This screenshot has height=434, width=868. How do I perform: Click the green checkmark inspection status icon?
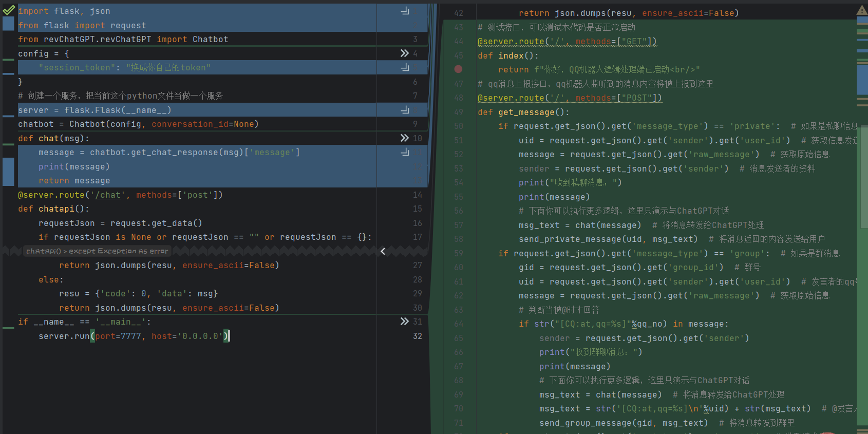(9, 10)
